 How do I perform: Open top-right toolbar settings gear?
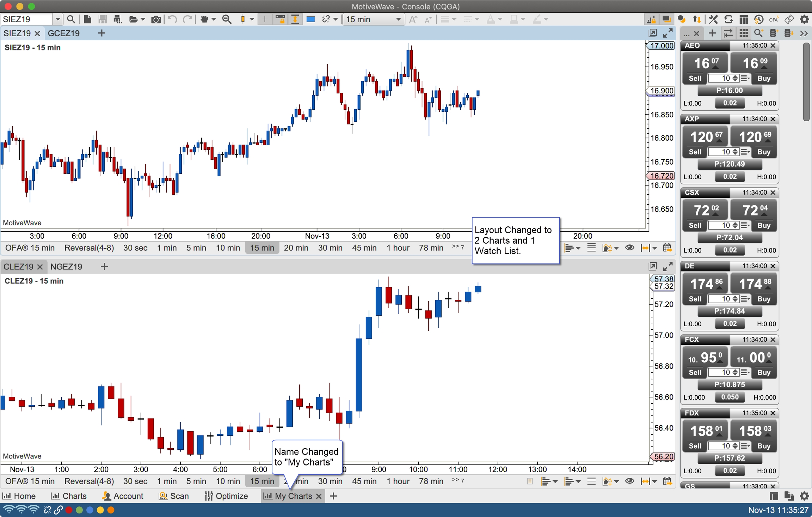[804, 19]
